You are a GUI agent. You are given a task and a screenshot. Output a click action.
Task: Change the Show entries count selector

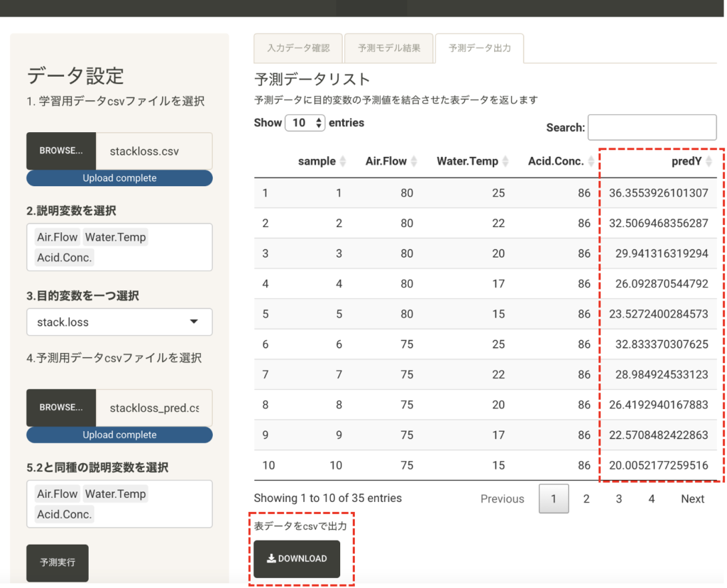click(305, 123)
